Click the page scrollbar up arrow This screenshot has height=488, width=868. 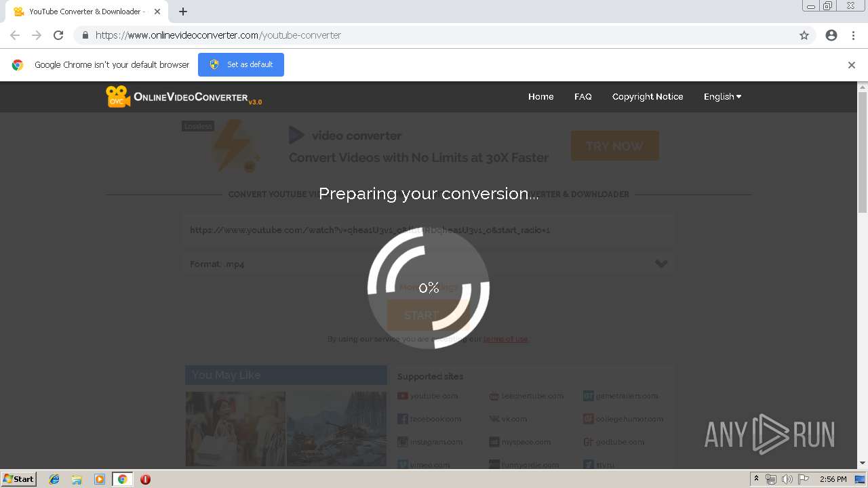pyautogui.click(x=863, y=87)
